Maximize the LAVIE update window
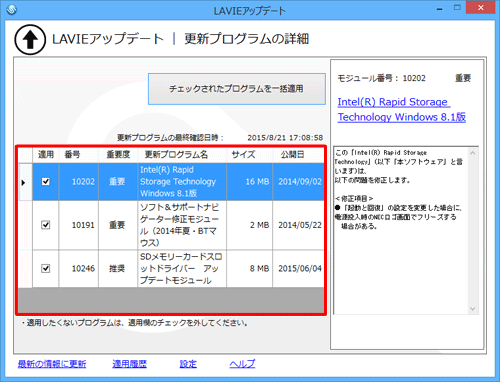 [457, 8]
